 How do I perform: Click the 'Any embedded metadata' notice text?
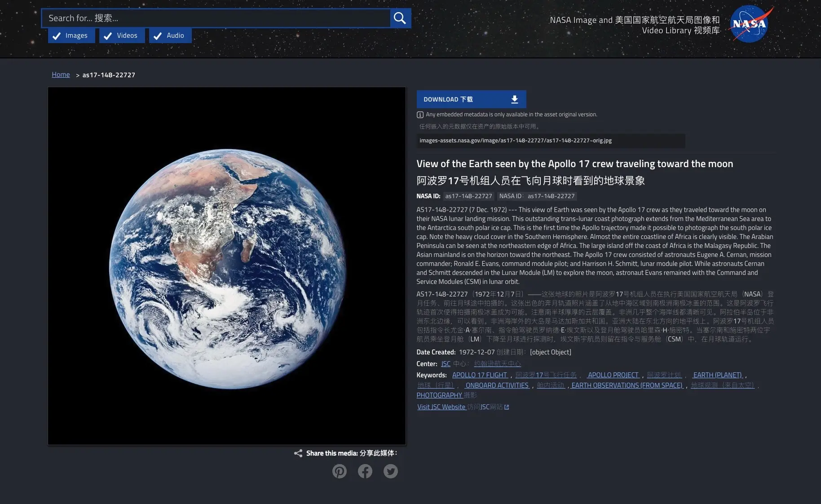pos(512,115)
